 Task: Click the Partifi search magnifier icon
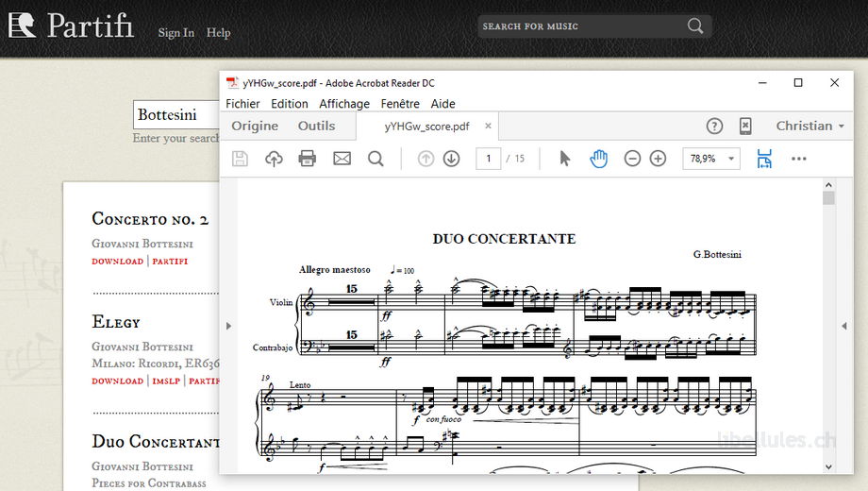tap(695, 26)
